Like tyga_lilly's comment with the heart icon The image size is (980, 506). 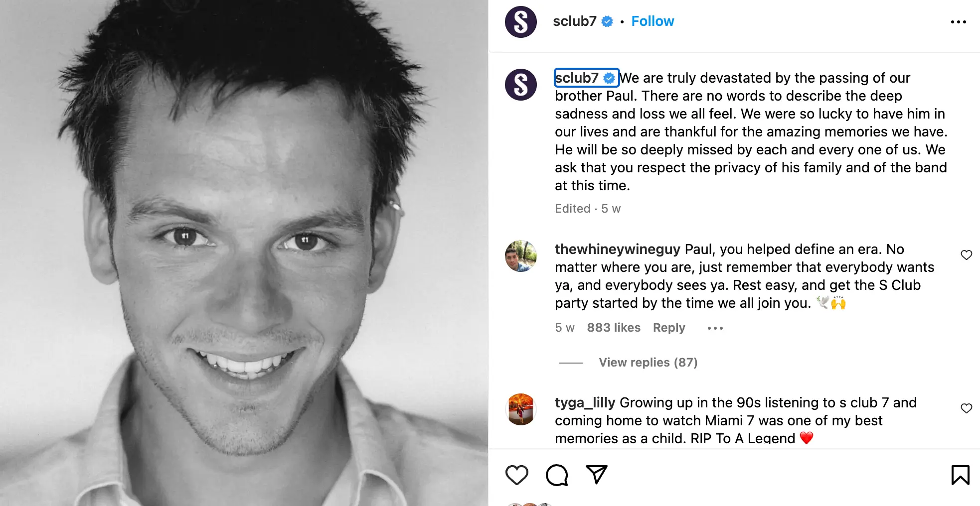967,408
